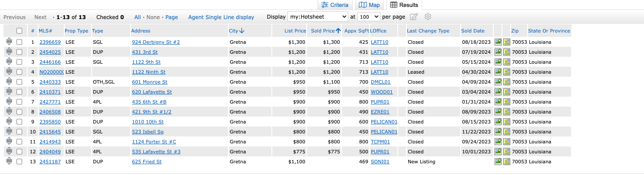This screenshot has height=175, width=644.
Task: Click map image icon for 431 3rd St row
Action: (507, 52)
